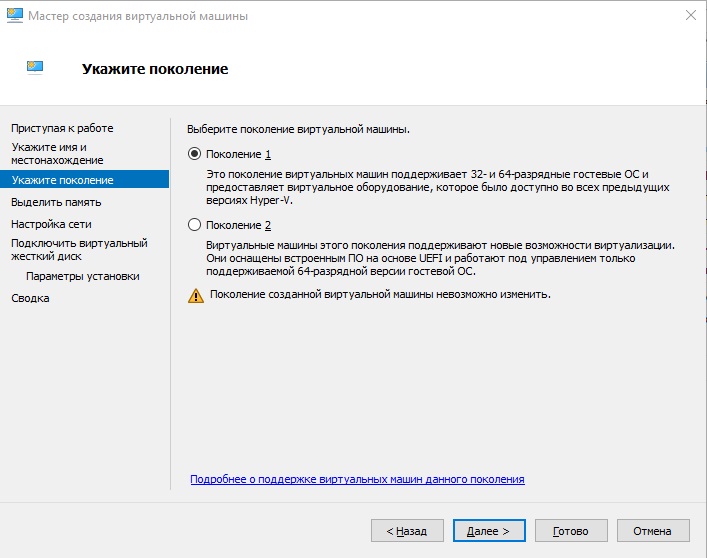Select the Укажите поколение step

tap(62, 180)
